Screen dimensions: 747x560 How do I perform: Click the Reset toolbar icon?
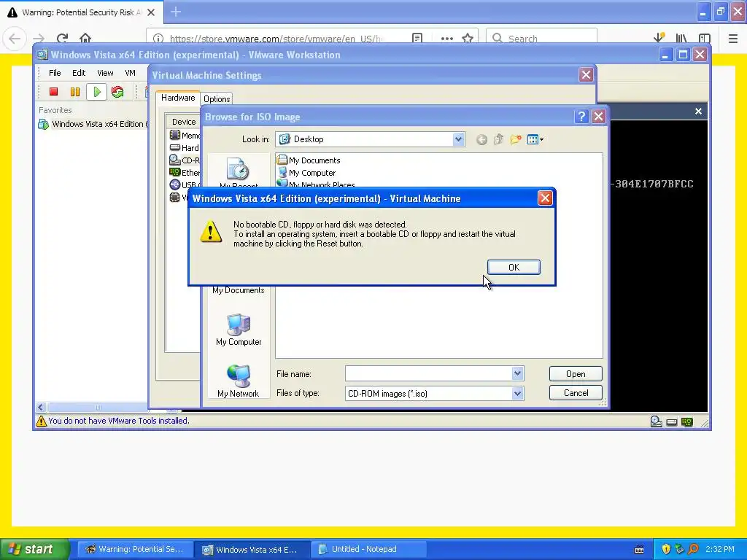pyautogui.click(x=117, y=91)
